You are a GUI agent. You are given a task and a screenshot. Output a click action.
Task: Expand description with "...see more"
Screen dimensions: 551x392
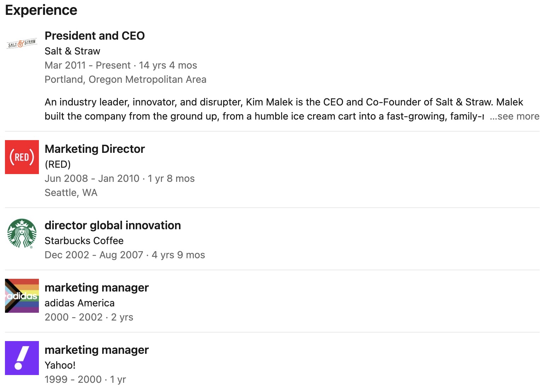coord(515,116)
